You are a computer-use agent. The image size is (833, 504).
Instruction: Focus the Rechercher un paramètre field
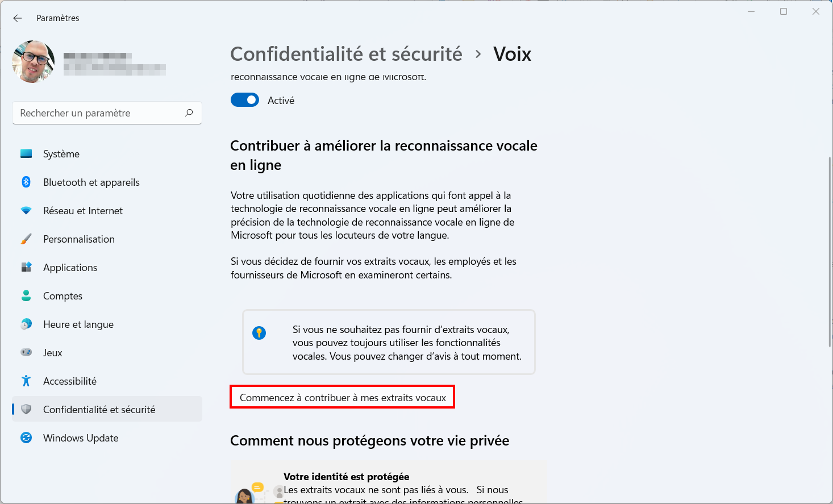coord(107,113)
